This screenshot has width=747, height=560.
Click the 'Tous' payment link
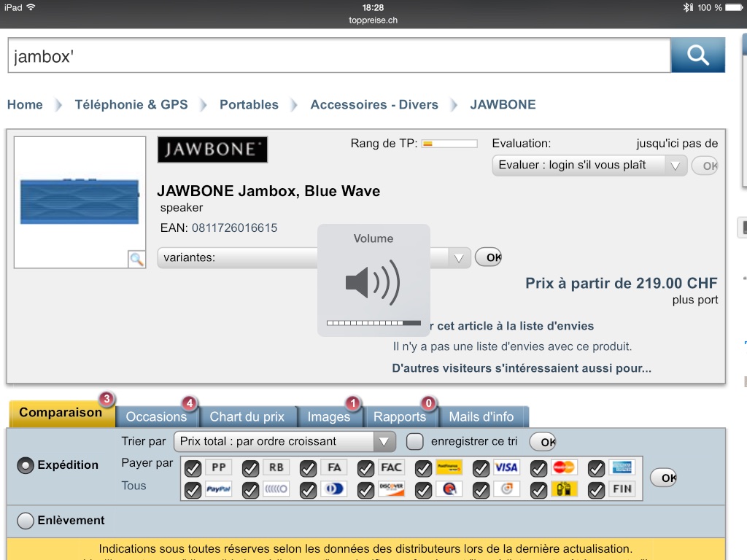[133, 486]
